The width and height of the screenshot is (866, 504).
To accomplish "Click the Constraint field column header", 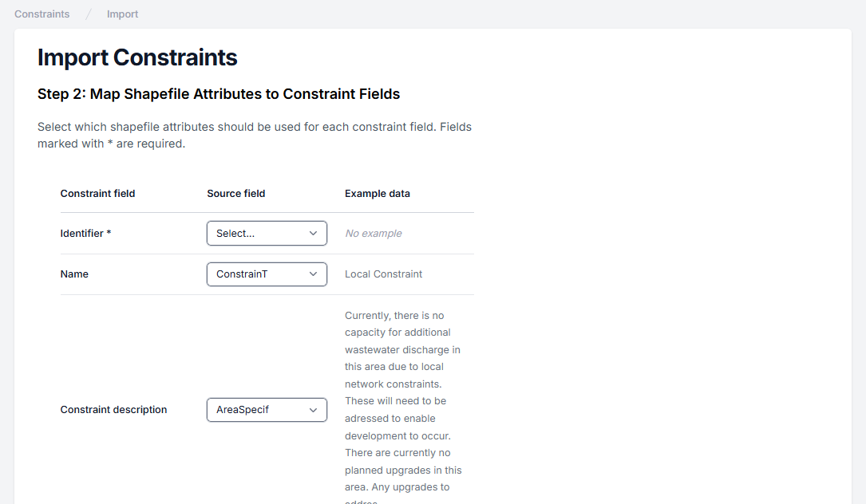I will (97, 194).
